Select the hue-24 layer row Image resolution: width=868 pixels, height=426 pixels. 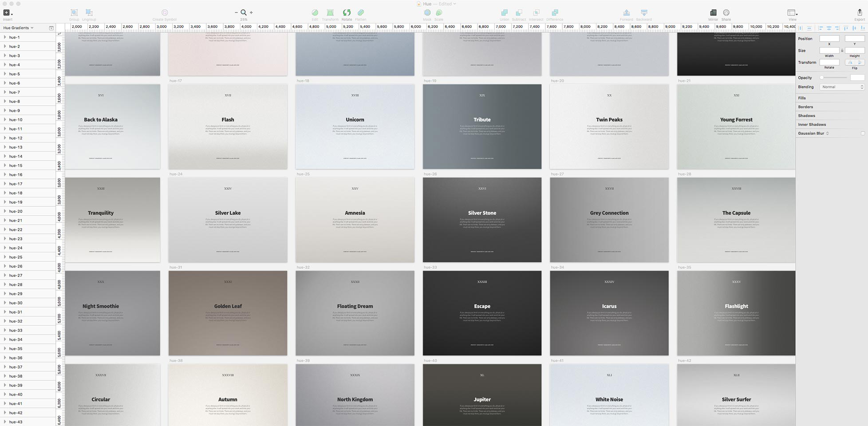[x=28, y=248]
